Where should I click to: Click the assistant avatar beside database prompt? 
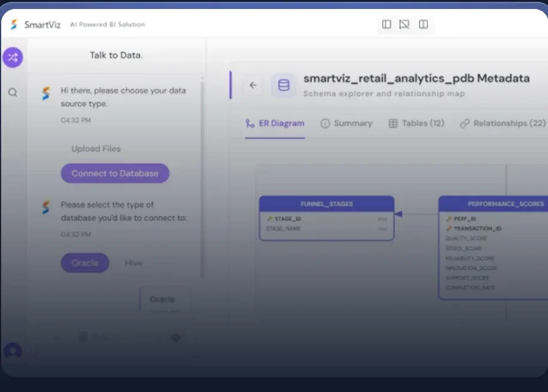coord(46,207)
